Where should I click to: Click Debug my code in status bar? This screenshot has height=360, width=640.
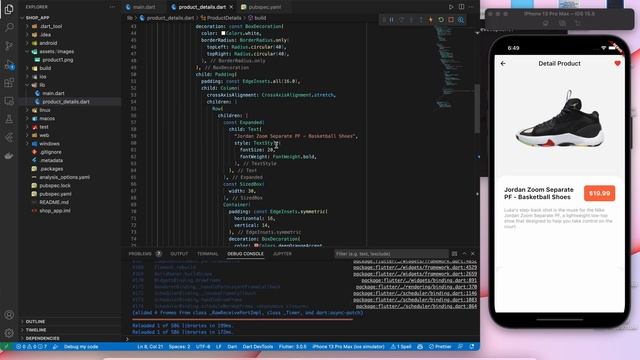[81, 347]
